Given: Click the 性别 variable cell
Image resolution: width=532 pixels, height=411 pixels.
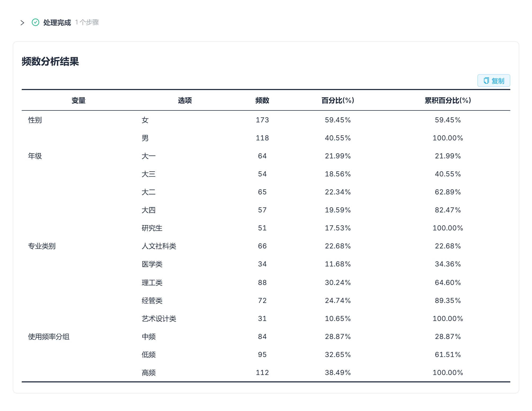Looking at the screenshot, I should [x=35, y=120].
